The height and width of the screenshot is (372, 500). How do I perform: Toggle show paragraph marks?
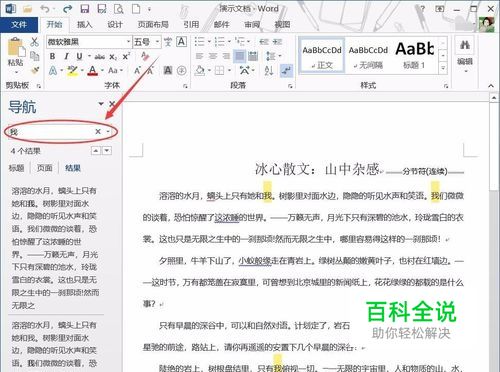tap(287, 70)
